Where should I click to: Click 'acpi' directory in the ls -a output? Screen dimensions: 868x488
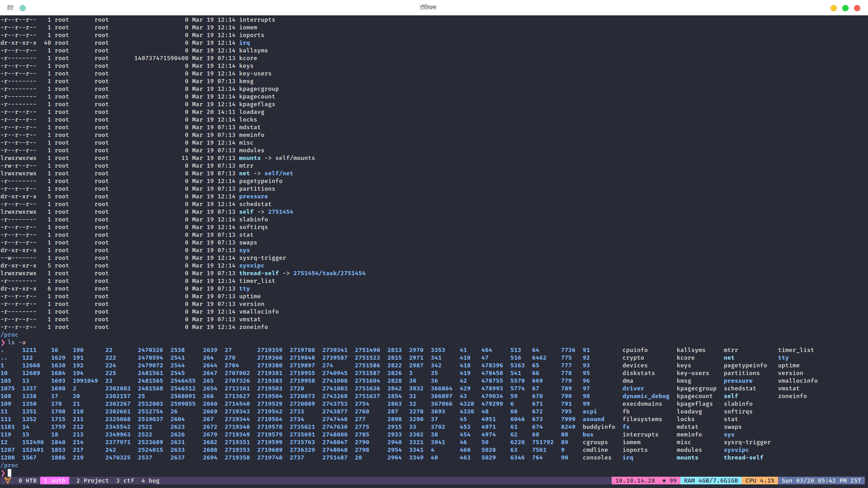tap(590, 412)
